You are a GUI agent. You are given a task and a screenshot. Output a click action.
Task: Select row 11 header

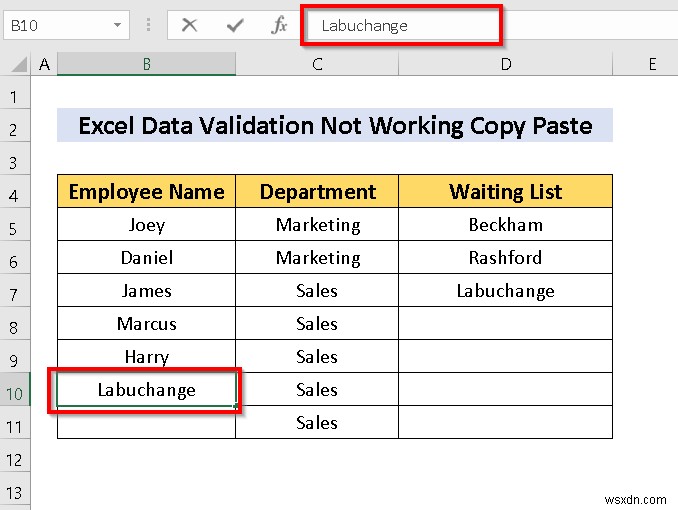coord(15,422)
